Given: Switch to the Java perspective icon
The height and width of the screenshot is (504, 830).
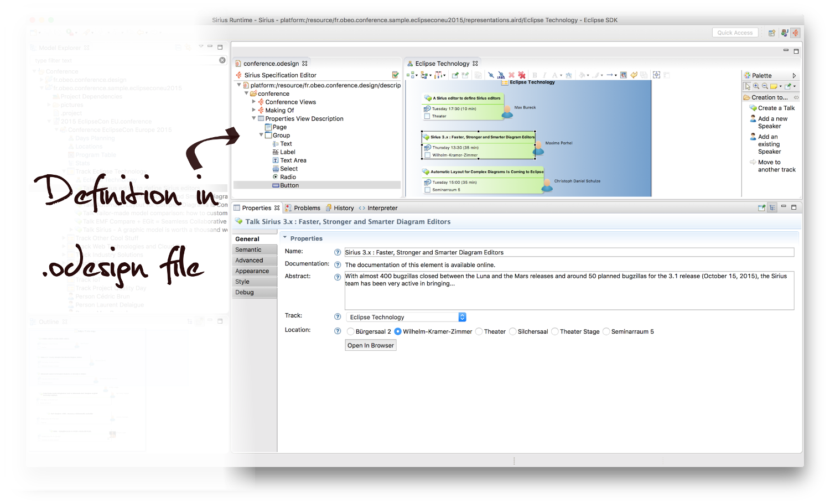Looking at the screenshot, I should (x=785, y=33).
